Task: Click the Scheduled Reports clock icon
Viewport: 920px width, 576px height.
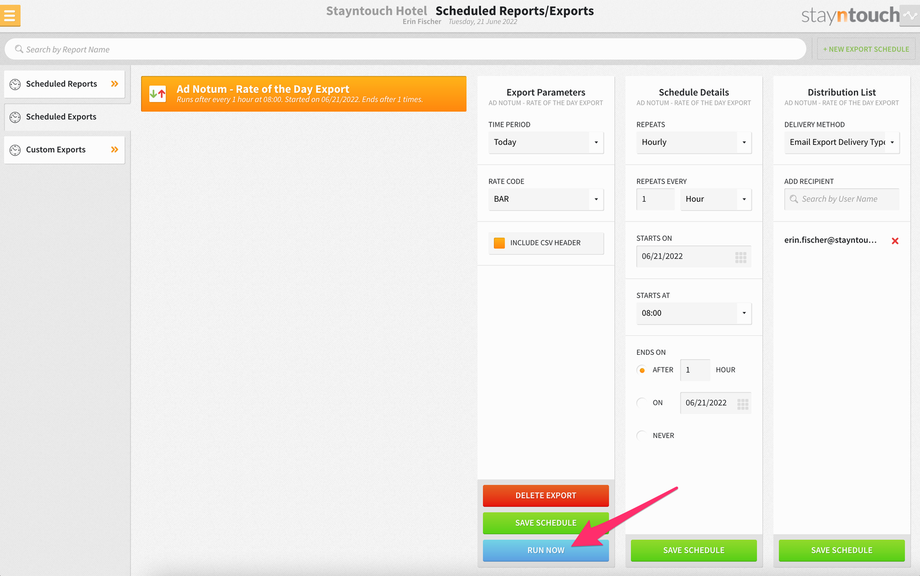Action: (15, 84)
